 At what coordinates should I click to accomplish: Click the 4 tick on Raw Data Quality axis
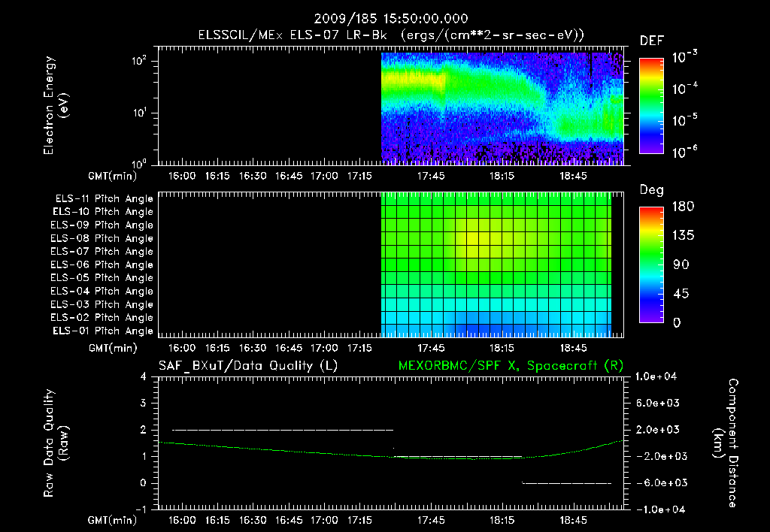[x=143, y=376]
